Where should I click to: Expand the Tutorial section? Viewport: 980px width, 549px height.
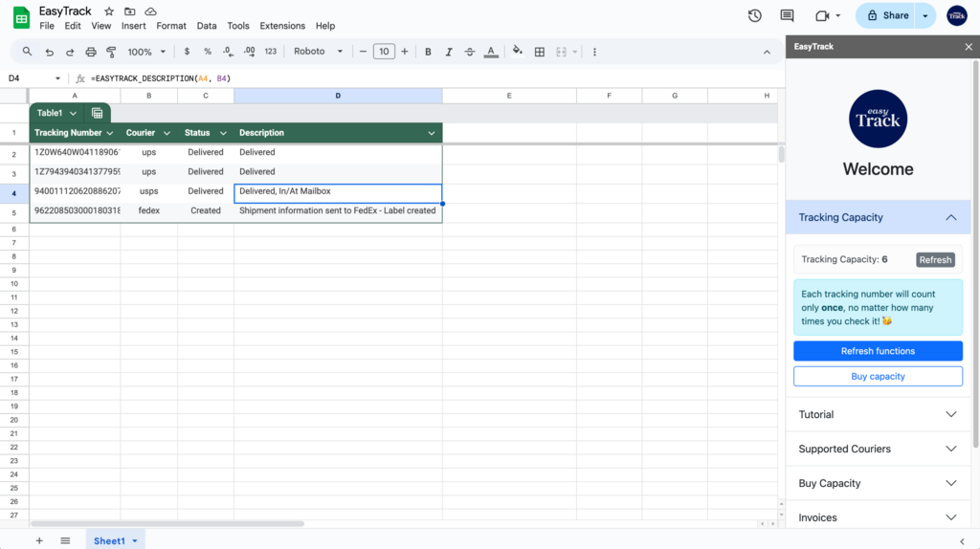(878, 414)
